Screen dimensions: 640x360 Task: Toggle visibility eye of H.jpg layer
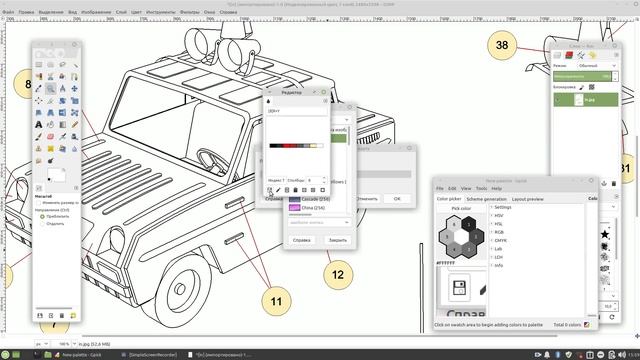(558, 100)
